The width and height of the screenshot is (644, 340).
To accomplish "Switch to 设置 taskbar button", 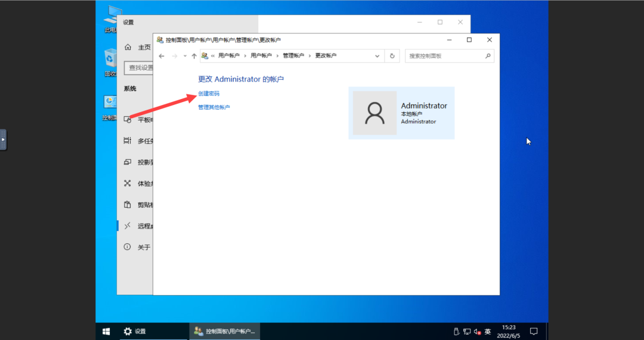I will pos(135,332).
